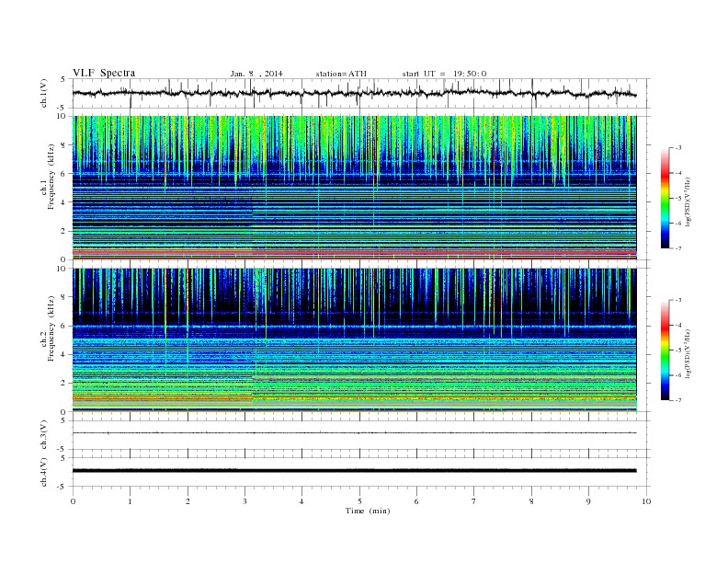Click time axis tick label "10"

tap(646, 501)
